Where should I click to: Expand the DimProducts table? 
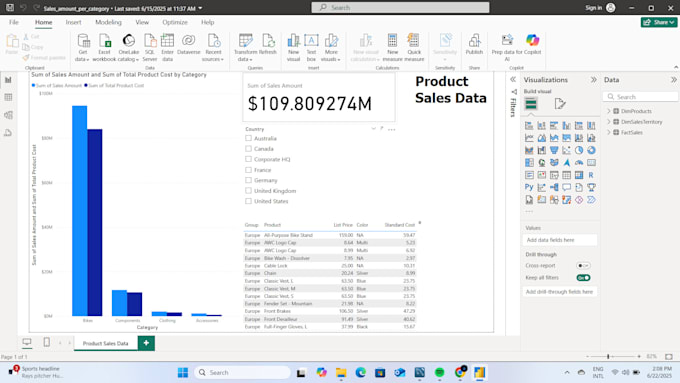[609, 111]
